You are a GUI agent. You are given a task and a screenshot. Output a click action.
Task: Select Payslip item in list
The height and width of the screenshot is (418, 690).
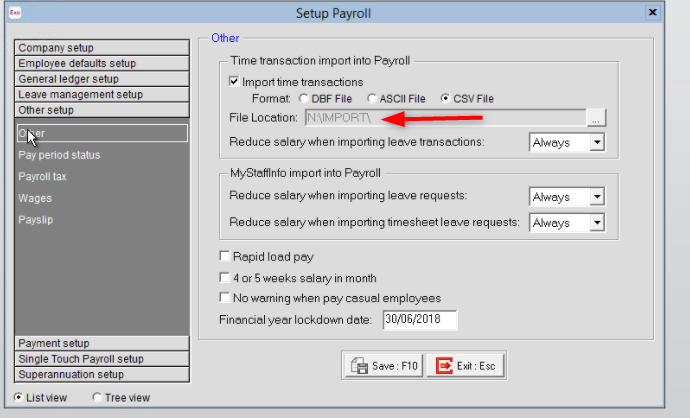(x=36, y=220)
